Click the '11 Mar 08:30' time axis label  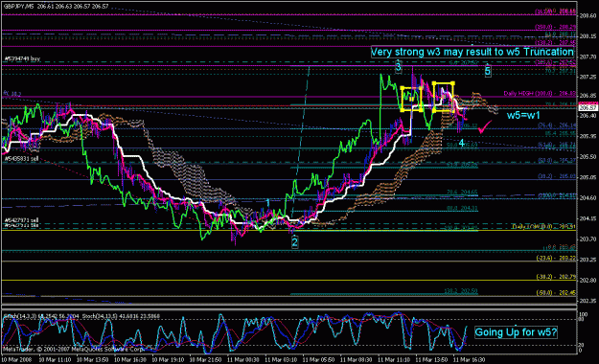pyautogui.click(x=356, y=360)
